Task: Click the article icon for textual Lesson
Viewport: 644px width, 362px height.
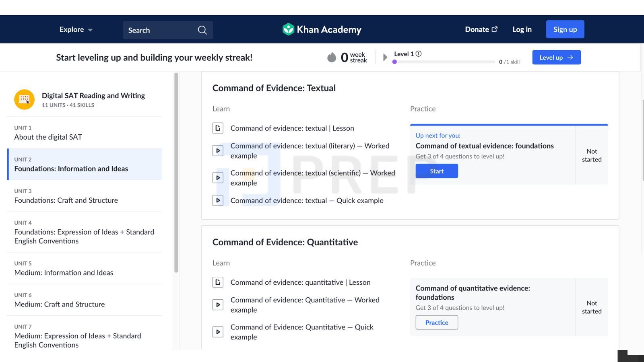Action: [218, 128]
